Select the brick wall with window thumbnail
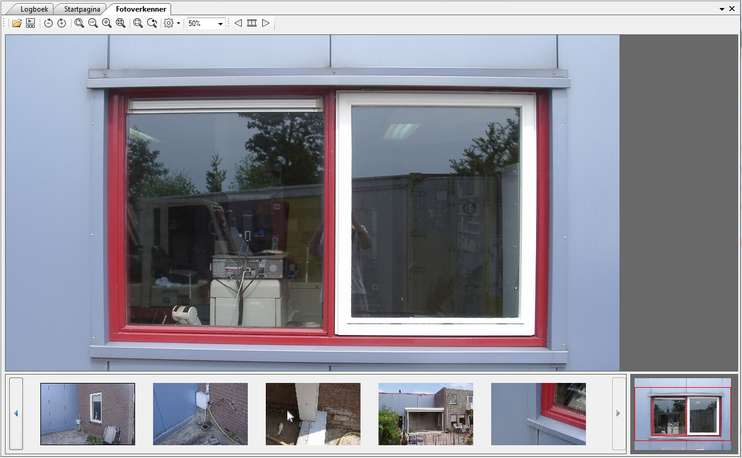The width and height of the screenshot is (742, 458). [x=88, y=414]
